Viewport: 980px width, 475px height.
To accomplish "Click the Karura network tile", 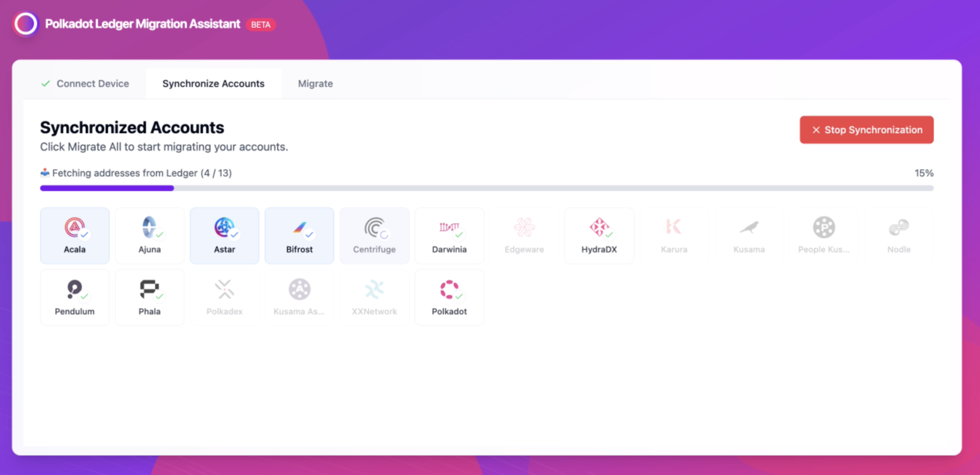I will [674, 236].
